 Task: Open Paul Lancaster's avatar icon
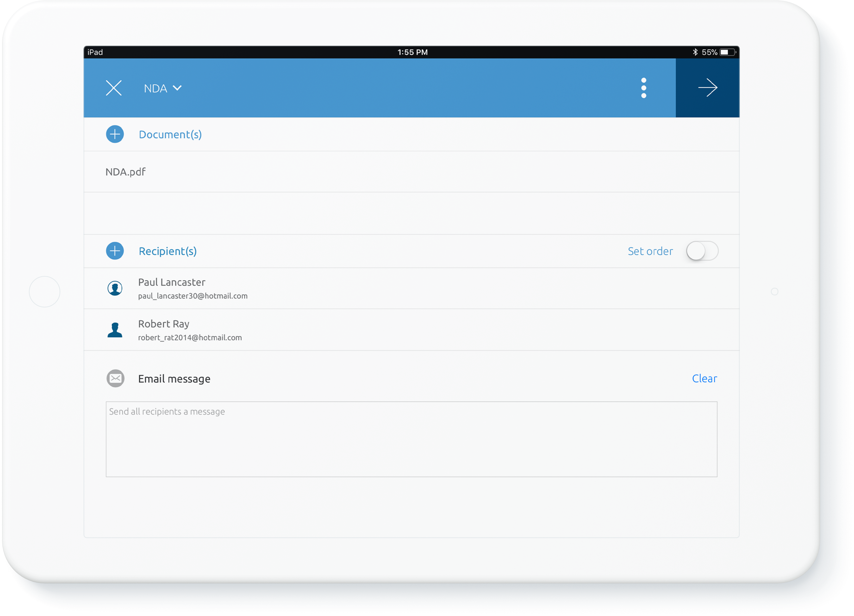pos(115,289)
